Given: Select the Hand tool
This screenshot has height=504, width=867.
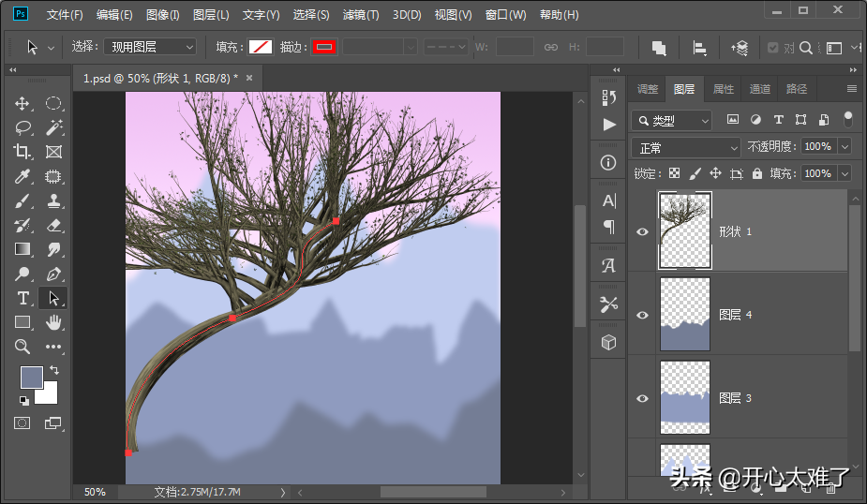Looking at the screenshot, I should 53,322.
